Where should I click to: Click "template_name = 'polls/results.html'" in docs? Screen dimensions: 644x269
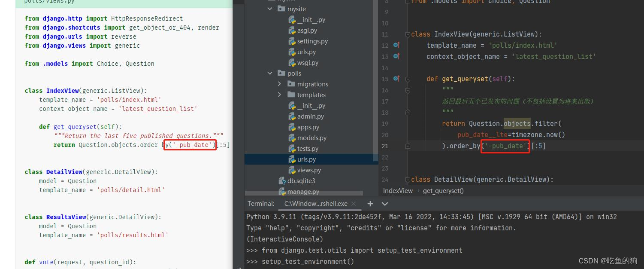pyautogui.click(x=103, y=235)
